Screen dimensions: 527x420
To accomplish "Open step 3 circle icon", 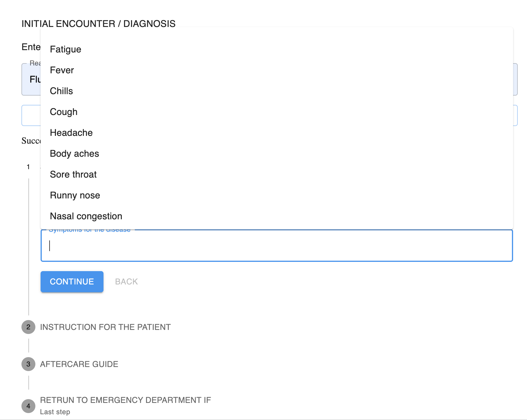I will coord(28,364).
